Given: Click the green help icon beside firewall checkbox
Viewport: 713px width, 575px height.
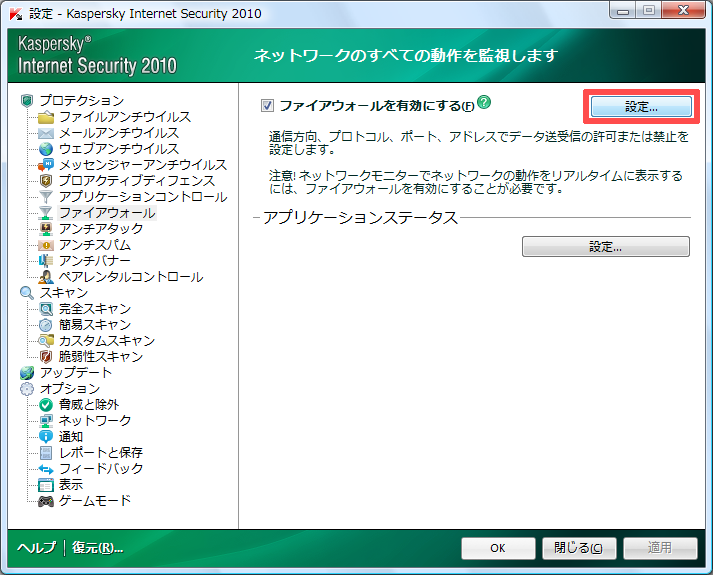Looking at the screenshot, I should click(484, 103).
